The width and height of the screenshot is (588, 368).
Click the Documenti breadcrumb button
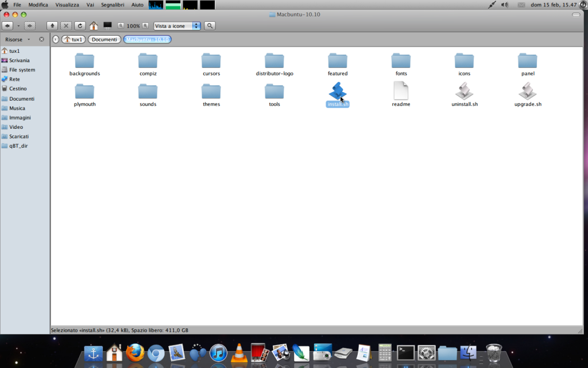coord(104,40)
